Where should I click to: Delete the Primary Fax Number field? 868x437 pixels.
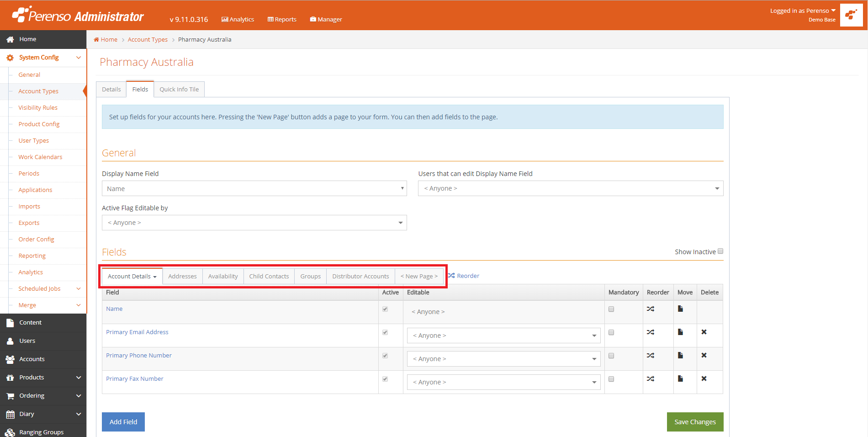(704, 379)
